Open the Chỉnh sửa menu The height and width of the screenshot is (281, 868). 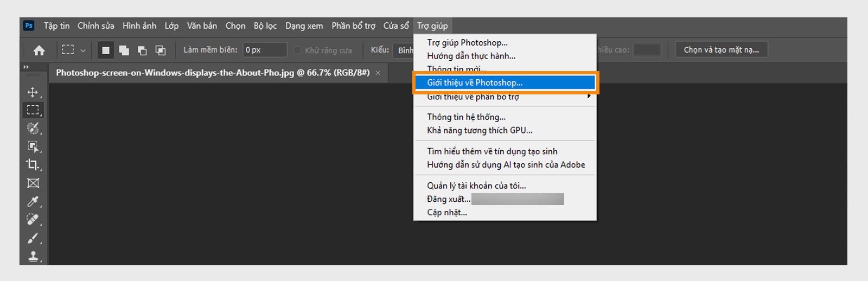coord(96,25)
